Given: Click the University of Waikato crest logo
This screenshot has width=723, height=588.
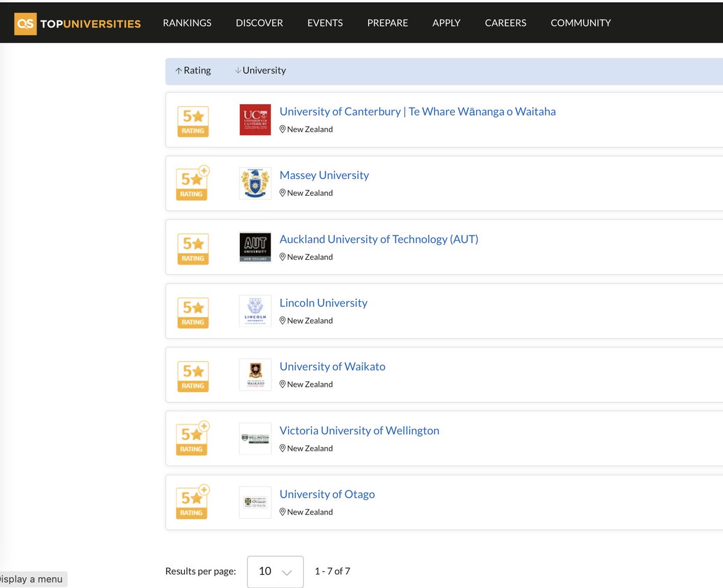Looking at the screenshot, I should click(255, 375).
